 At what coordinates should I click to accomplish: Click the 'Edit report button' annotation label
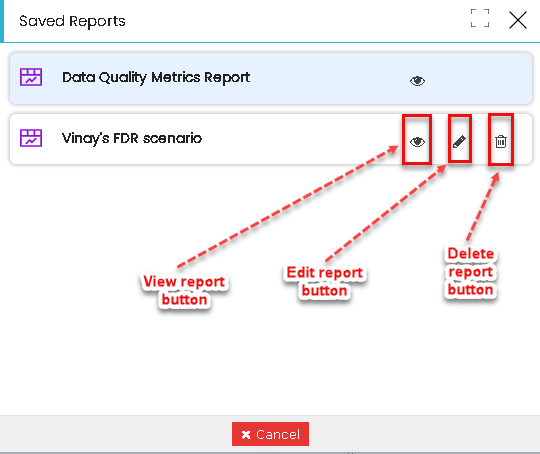coord(324,281)
